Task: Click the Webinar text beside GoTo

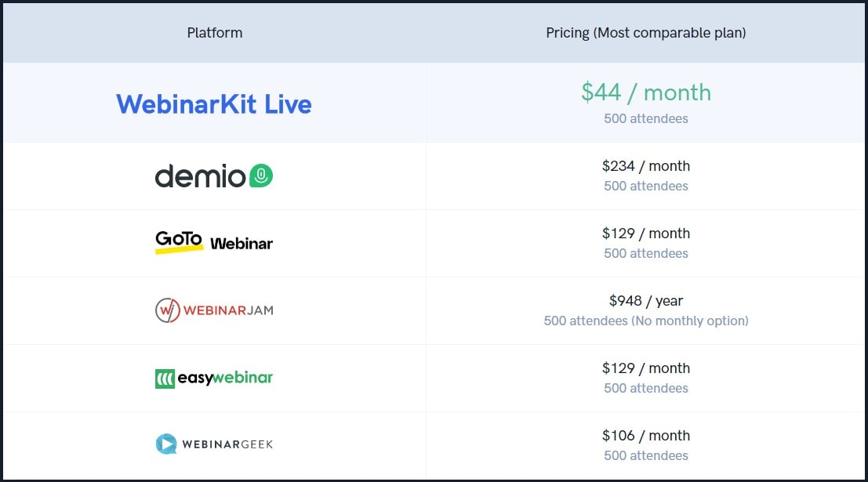Action: [x=242, y=244]
